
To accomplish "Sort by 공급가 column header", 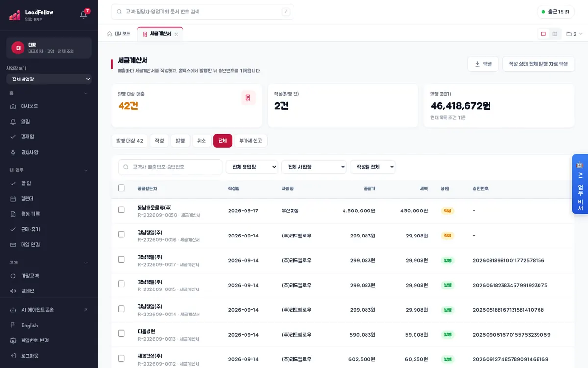I will [369, 188].
